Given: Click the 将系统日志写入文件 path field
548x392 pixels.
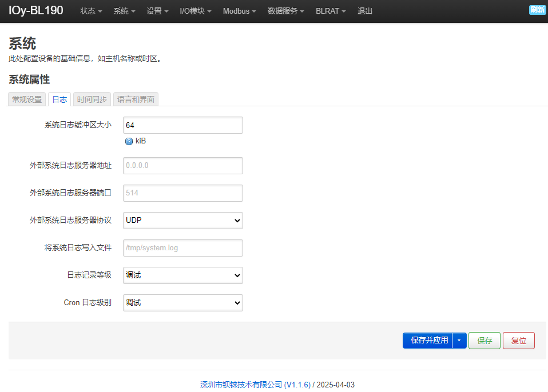Looking at the screenshot, I should (x=183, y=248).
